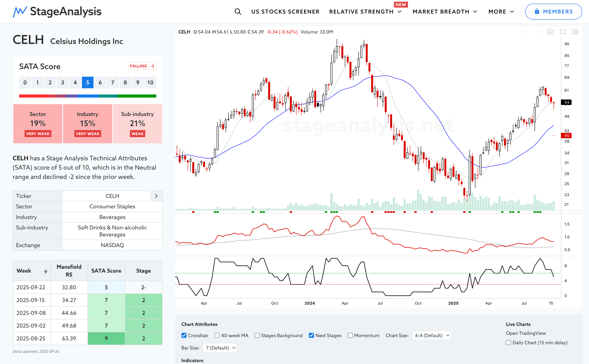Click the Week column sort arrows
Viewport: 589px width, 364px height.
(46, 271)
